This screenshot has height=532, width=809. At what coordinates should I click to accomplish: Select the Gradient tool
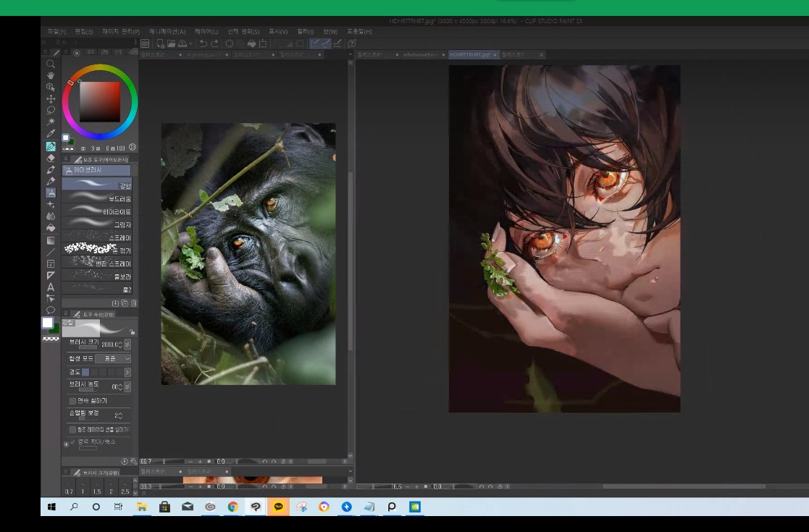(51, 240)
